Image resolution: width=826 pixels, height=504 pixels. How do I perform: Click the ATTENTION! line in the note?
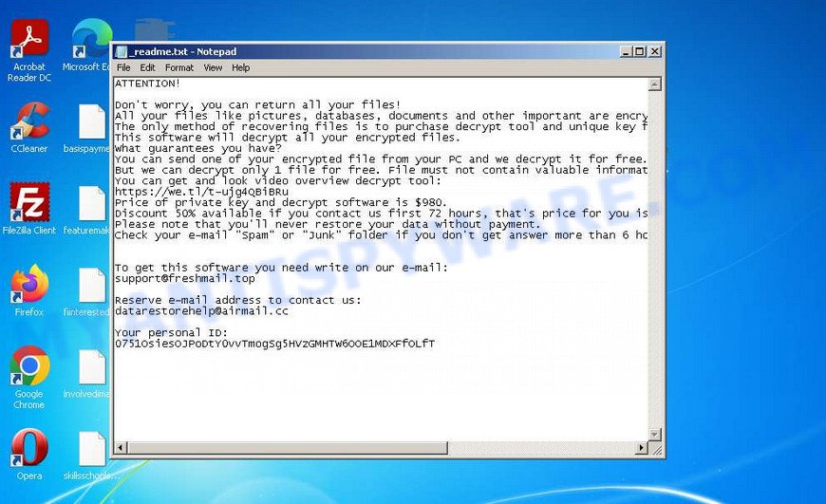click(x=147, y=84)
